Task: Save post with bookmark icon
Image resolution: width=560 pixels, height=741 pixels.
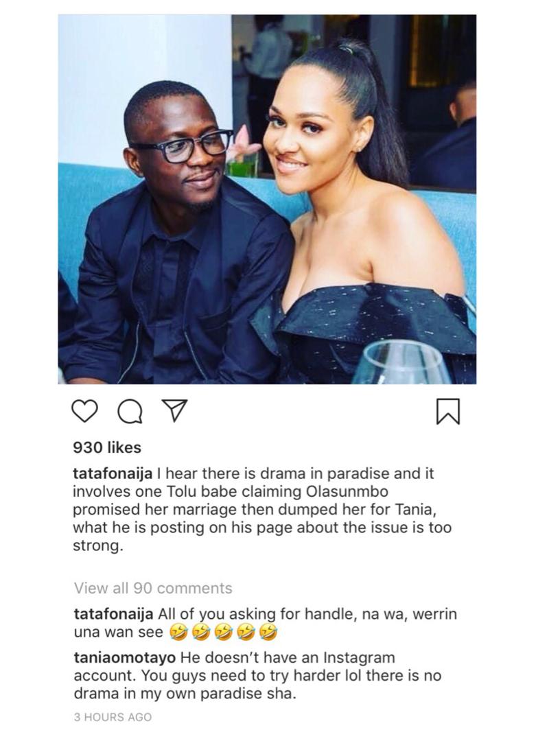Action: tap(447, 411)
